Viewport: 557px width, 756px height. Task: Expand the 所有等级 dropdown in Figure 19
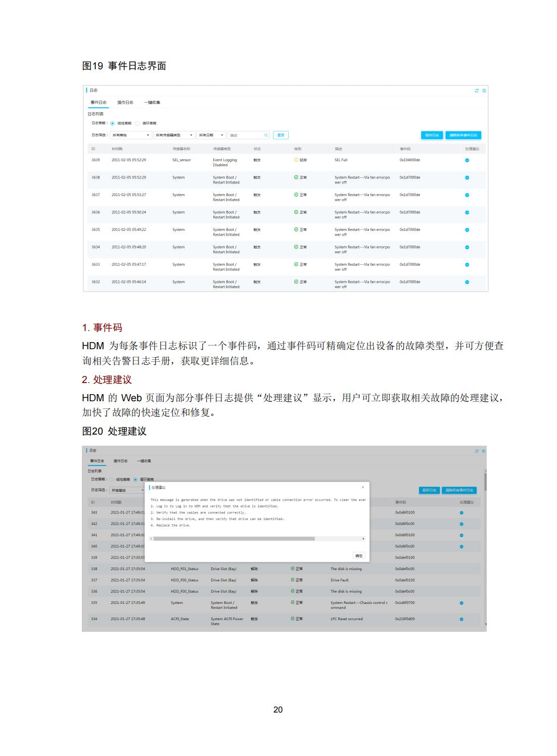(131, 135)
